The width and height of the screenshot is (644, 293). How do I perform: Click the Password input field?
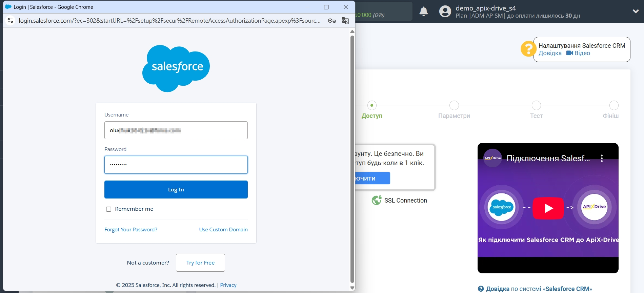click(x=176, y=165)
